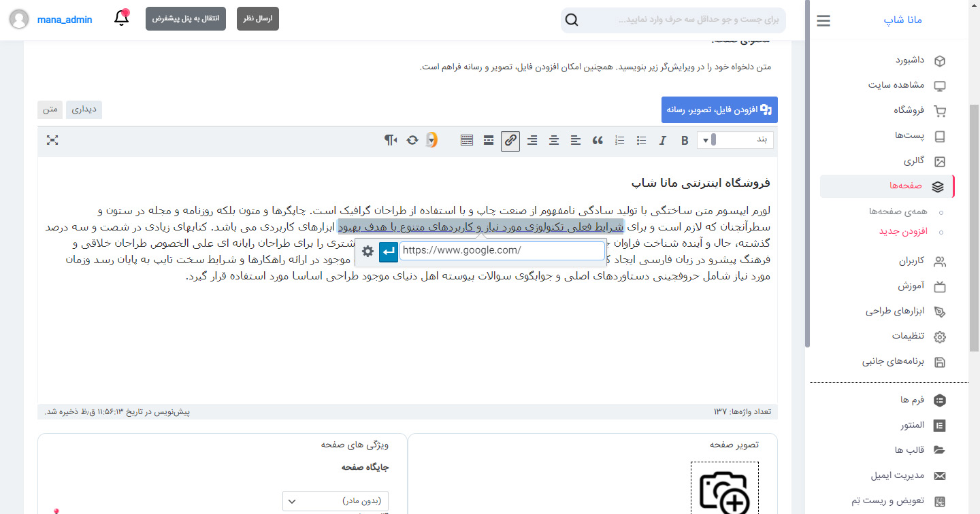Open the orange shortcode dropdown icon
The height and width of the screenshot is (514, 980).
click(431, 141)
